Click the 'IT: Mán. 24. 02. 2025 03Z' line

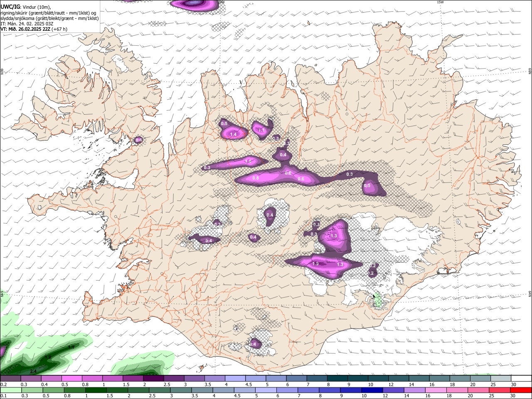(x=27, y=24)
